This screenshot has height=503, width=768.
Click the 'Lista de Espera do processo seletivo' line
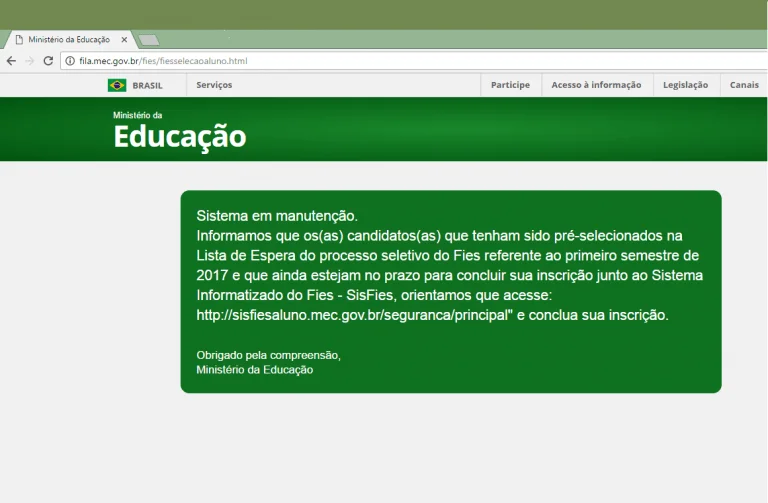[448, 256]
